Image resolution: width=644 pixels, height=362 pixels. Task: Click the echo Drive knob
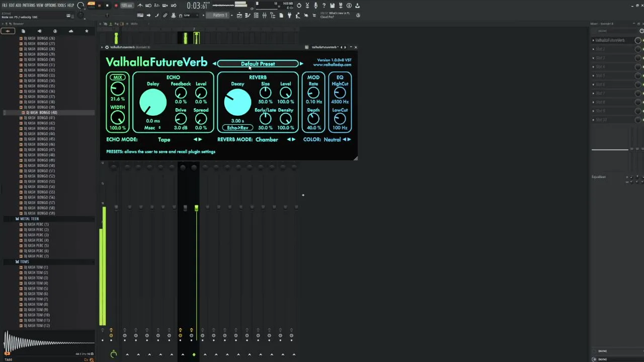[181, 119]
